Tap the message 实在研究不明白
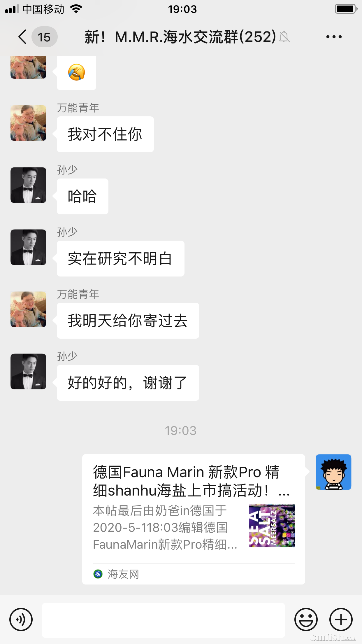Viewport: 362px width, 644px height. [x=120, y=259]
